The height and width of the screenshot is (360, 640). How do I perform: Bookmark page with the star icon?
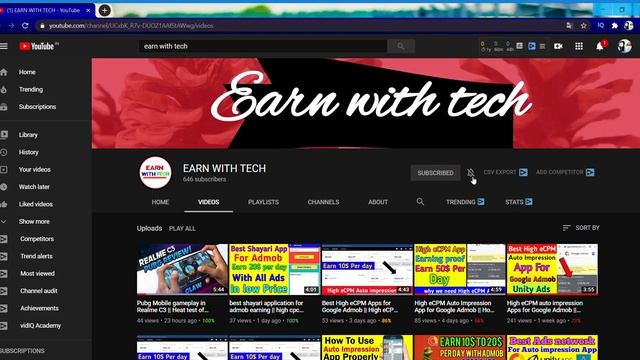584,25
